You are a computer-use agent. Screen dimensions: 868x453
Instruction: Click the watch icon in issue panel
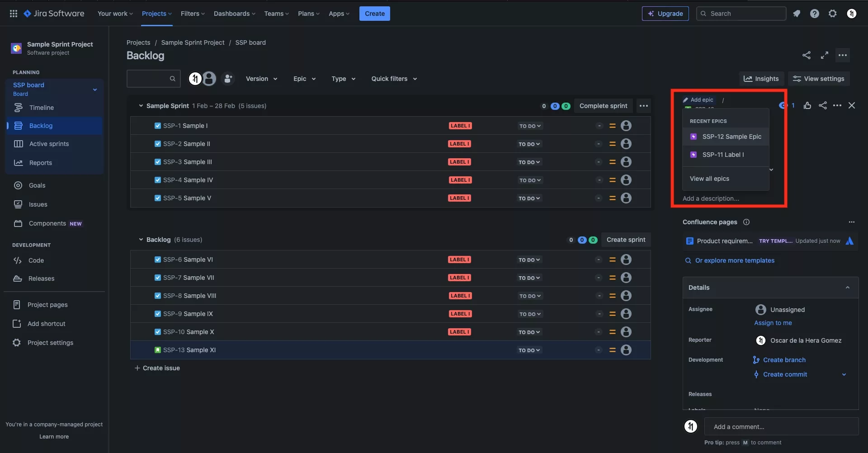pyautogui.click(x=783, y=105)
